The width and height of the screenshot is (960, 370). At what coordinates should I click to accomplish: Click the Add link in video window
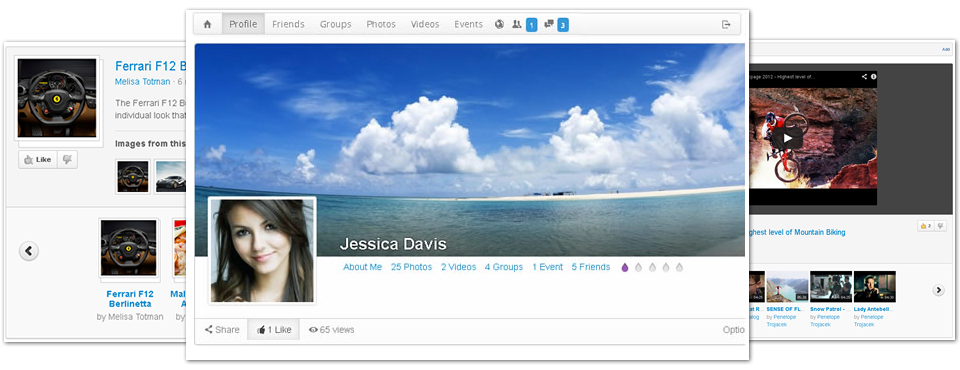[946, 50]
